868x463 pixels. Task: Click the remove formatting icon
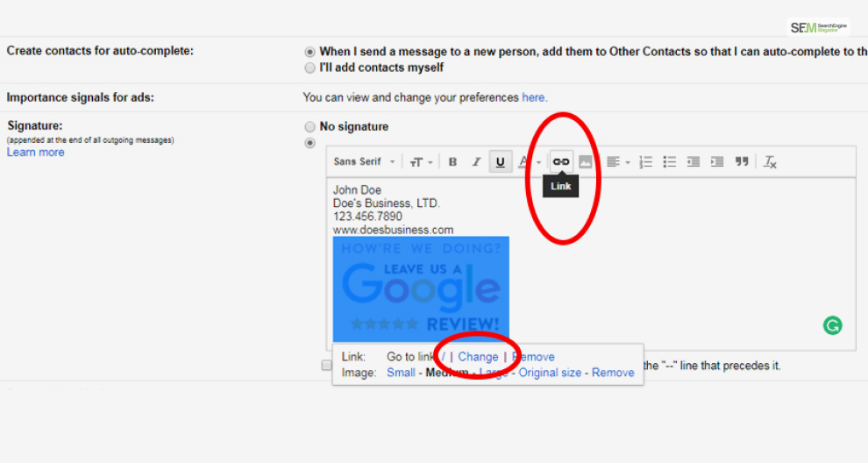click(770, 161)
